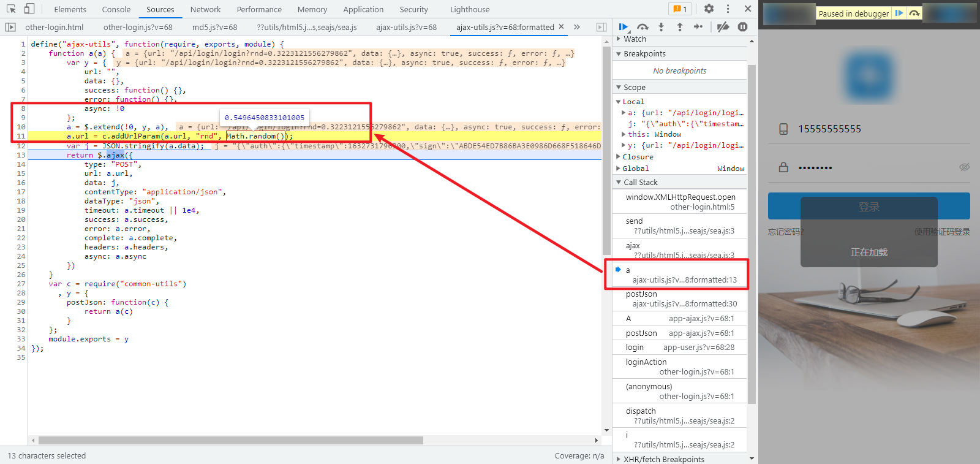Click the 登录 login button on page
This screenshot has height=464, width=980.
(869, 207)
